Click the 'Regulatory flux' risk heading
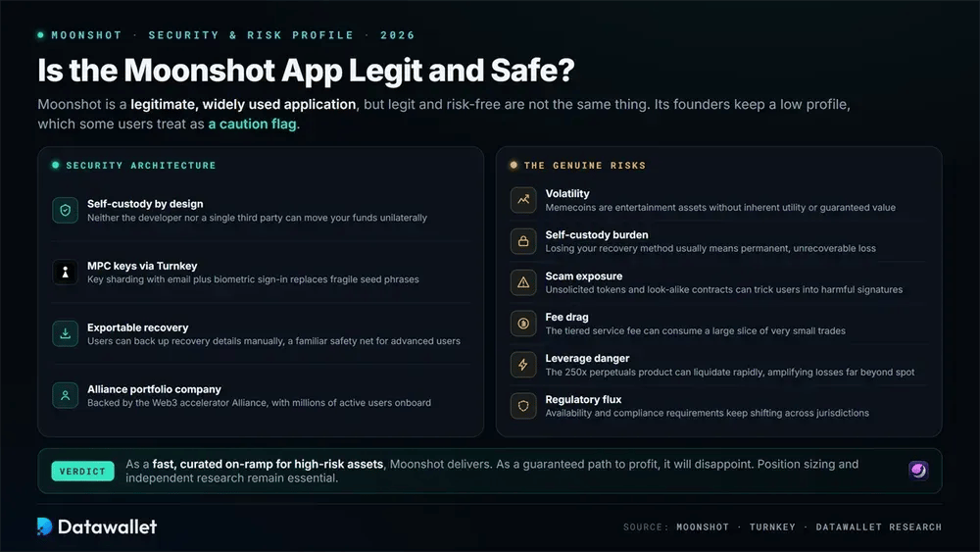The height and width of the screenshot is (552, 980). 583,399
